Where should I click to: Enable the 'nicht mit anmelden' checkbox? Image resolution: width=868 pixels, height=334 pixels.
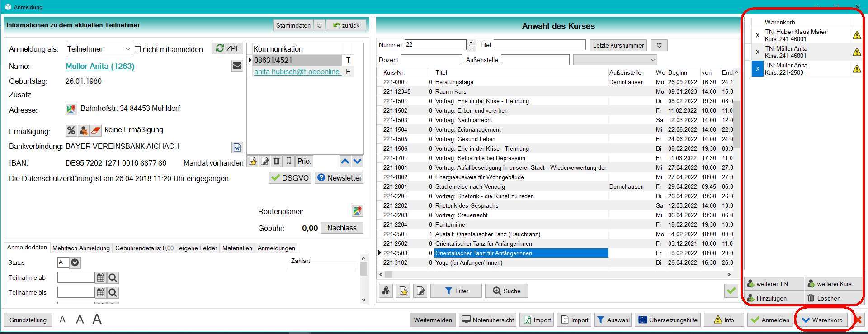[138, 49]
